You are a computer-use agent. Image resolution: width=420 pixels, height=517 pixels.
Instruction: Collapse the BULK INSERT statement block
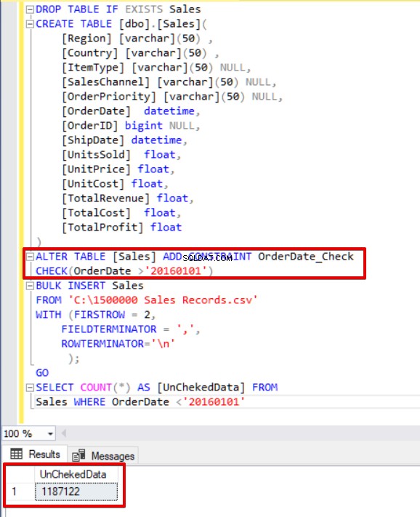(x=30, y=286)
